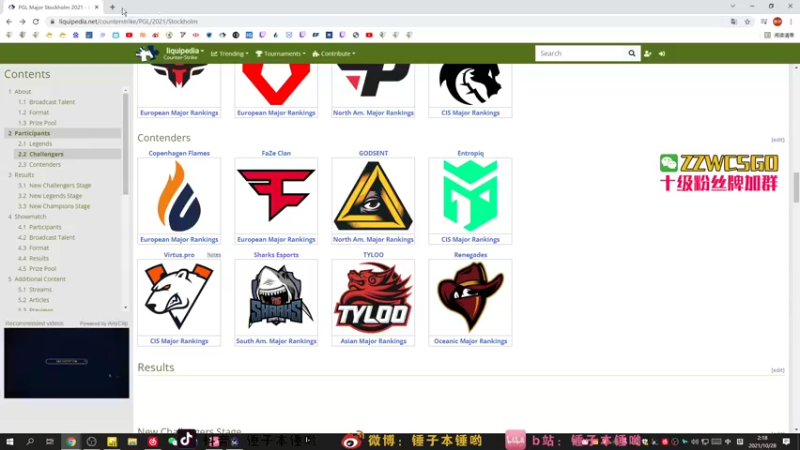
Task: Open the Renegades name link
Action: coord(470,255)
